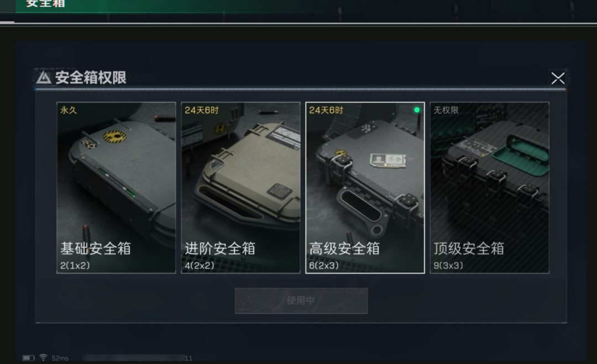597x364 pixels.
Task: Click the 无权限 label on 顶级安全箱
Action: [446, 110]
